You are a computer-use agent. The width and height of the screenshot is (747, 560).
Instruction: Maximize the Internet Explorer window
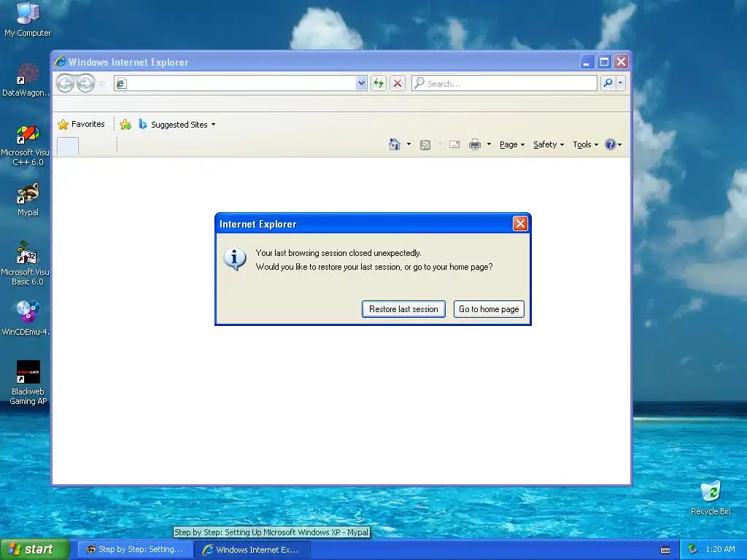click(604, 62)
